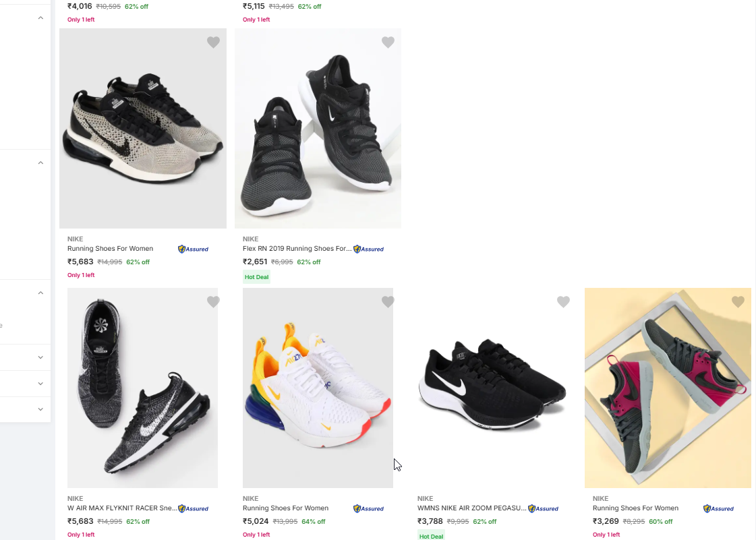Screen dimensions: 756x540
Task: Expand the last collapsed sidebar filter
Action: 40,409
